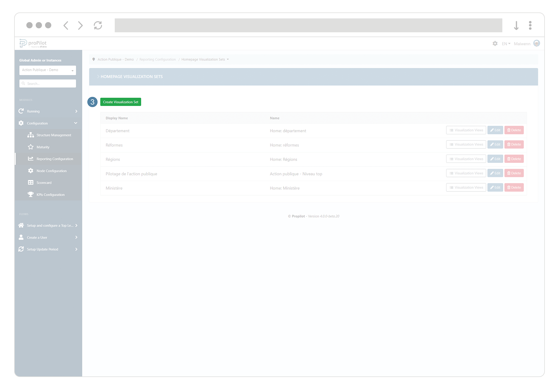Edit the Ministère visualization set
The image size is (559, 392).
pos(495,187)
